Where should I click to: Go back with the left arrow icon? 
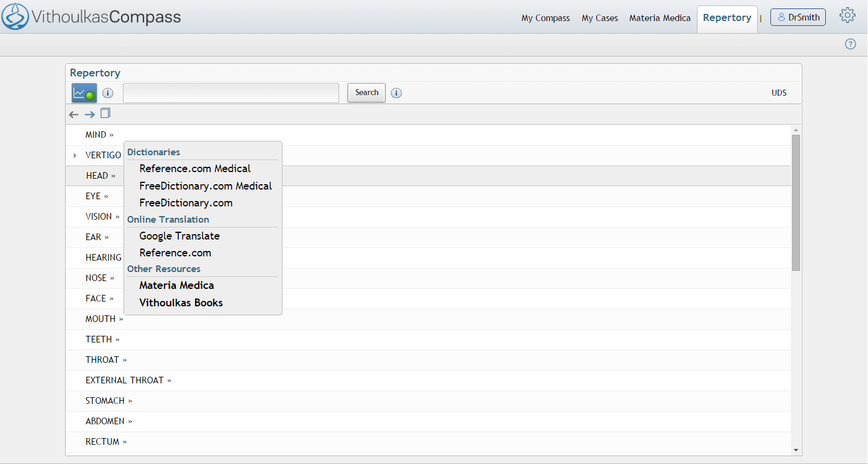[x=73, y=114]
